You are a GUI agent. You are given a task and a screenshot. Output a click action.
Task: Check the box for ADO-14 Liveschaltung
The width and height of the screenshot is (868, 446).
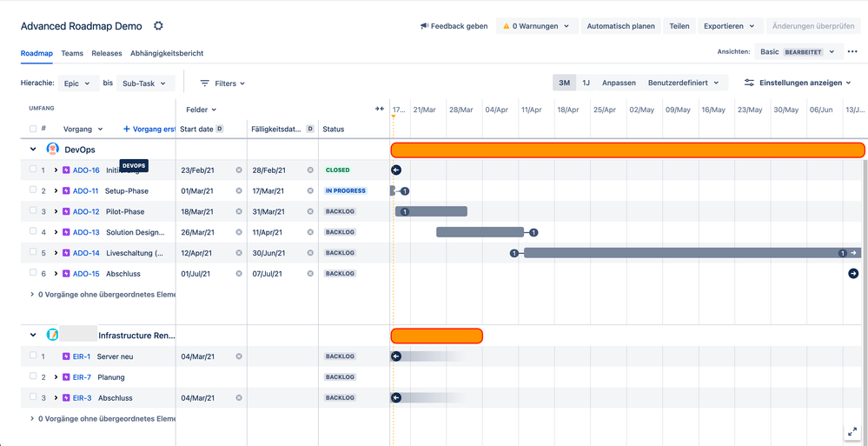click(x=33, y=251)
